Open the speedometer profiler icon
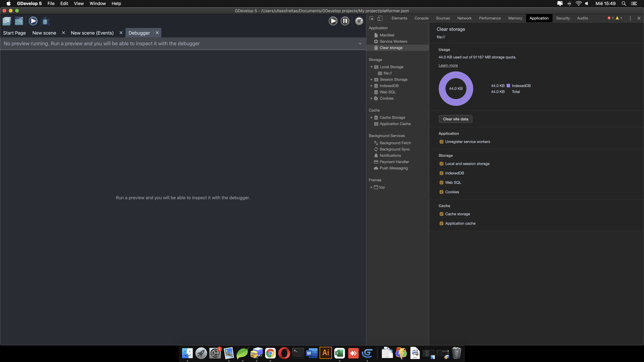Image resolution: width=644 pixels, height=362 pixels. tap(359, 21)
